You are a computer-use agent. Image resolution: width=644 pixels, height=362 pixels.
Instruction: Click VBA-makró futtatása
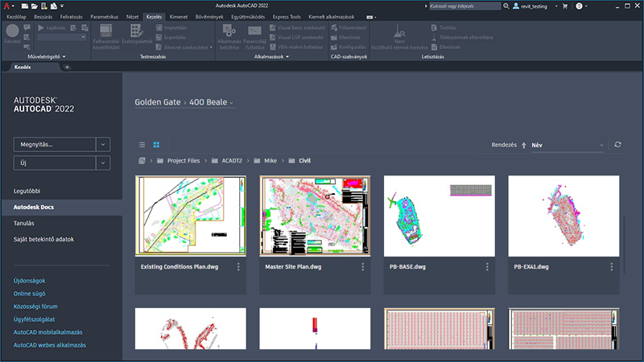pos(296,47)
